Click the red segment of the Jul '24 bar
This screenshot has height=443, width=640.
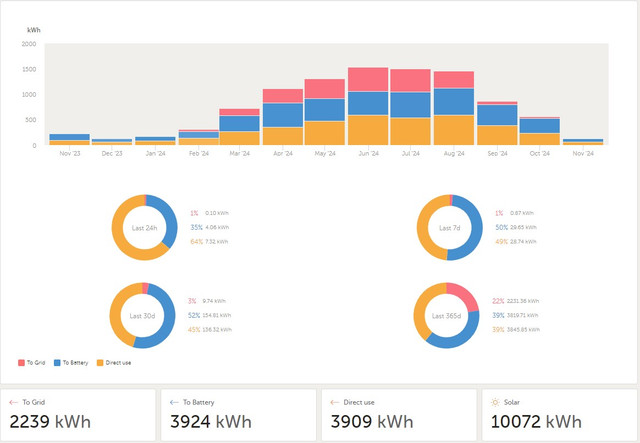coord(410,80)
